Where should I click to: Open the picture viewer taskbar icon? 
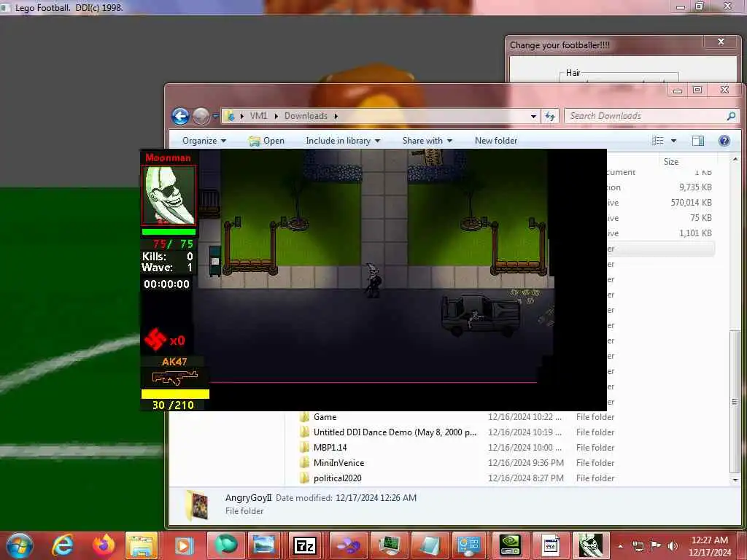point(263,545)
